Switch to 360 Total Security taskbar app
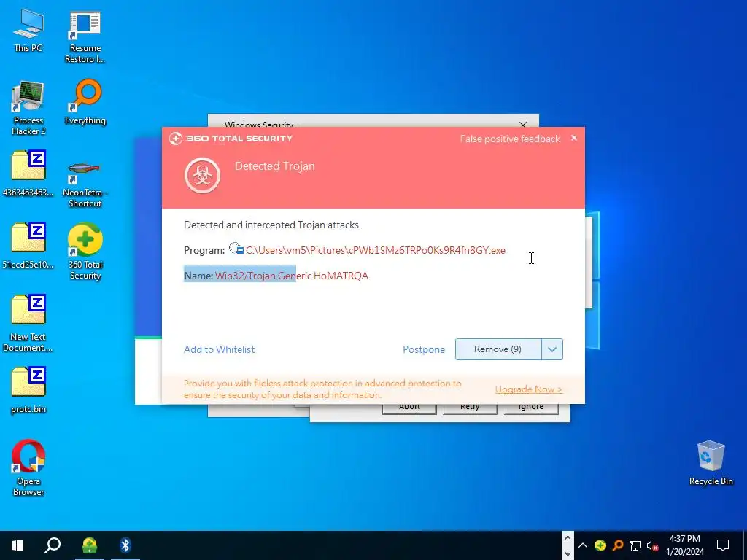The image size is (747, 560). coord(90,545)
